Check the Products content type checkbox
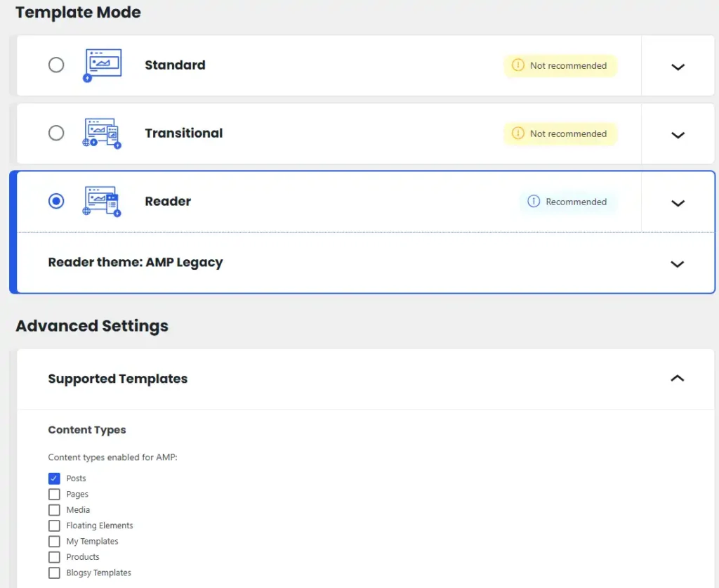 (54, 557)
